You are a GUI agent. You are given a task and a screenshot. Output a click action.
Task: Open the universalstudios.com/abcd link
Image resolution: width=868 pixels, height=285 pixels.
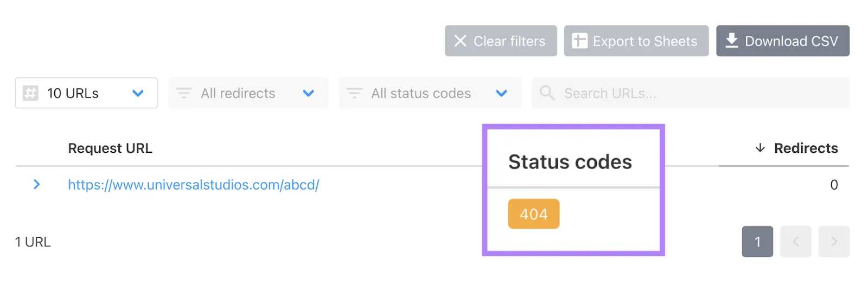pyautogui.click(x=193, y=185)
